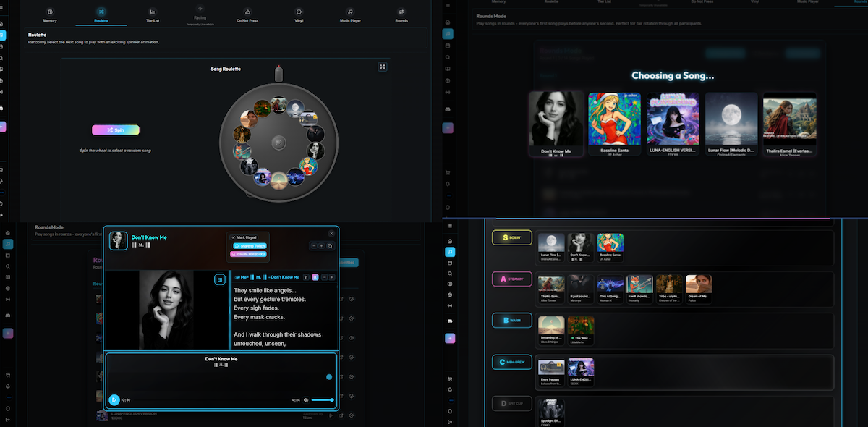
Task: Open the music note icon in the tier list sidebar
Action: click(449, 252)
